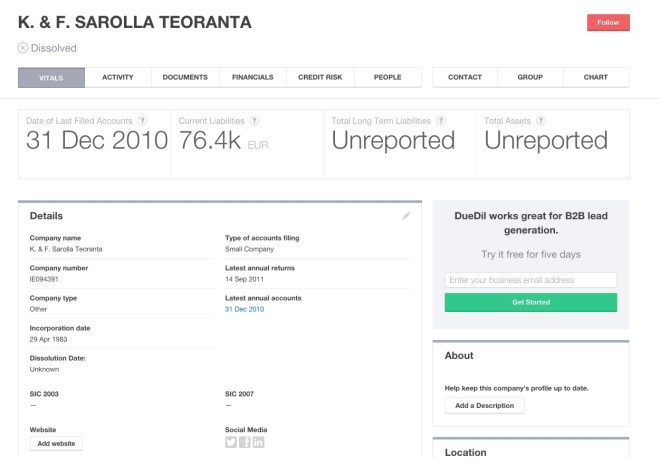Click help icon beside Current Liabilities
The height and width of the screenshot is (458, 660).
tap(255, 121)
